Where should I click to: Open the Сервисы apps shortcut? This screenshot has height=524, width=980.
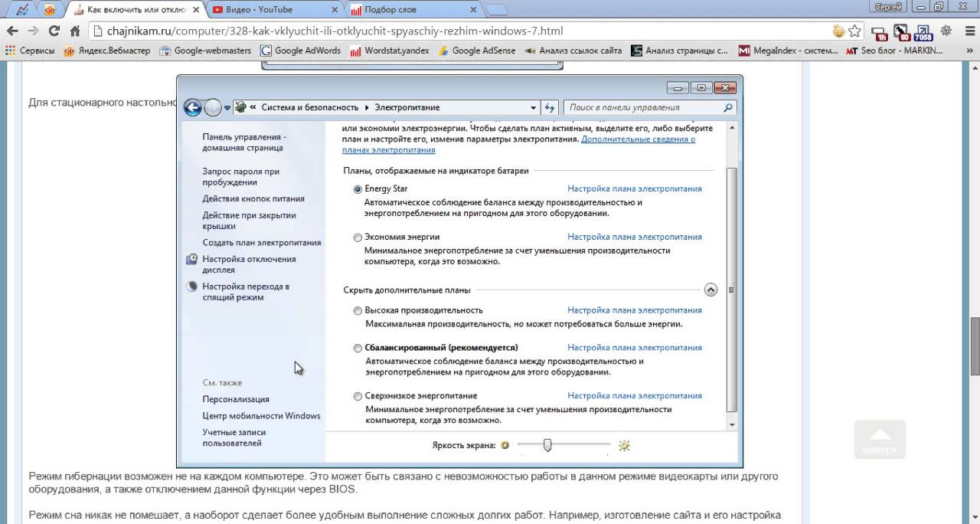[30, 51]
